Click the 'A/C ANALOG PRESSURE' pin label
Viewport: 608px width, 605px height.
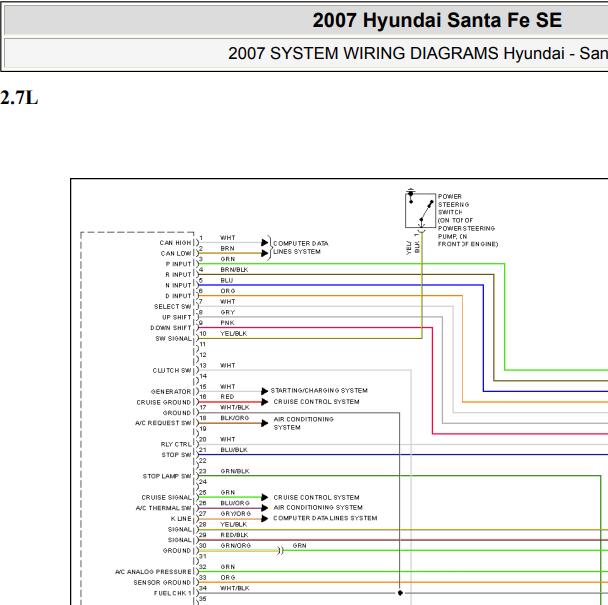coord(153,572)
